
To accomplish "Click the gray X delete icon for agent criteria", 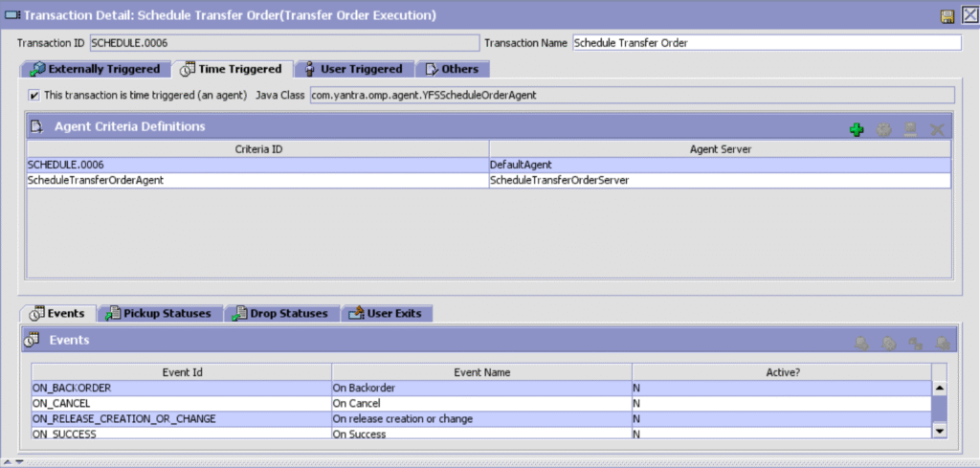I will click(937, 129).
